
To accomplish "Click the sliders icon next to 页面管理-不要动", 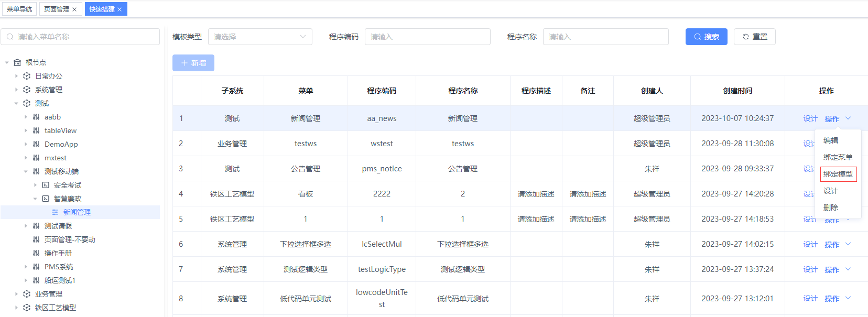I will click(x=36, y=239).
